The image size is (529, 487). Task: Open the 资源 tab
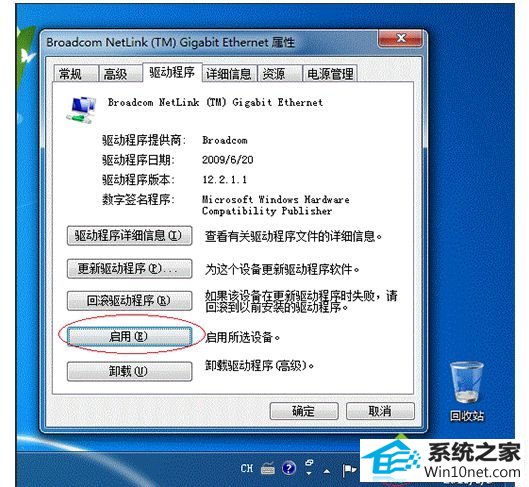[x=279, y=74]
